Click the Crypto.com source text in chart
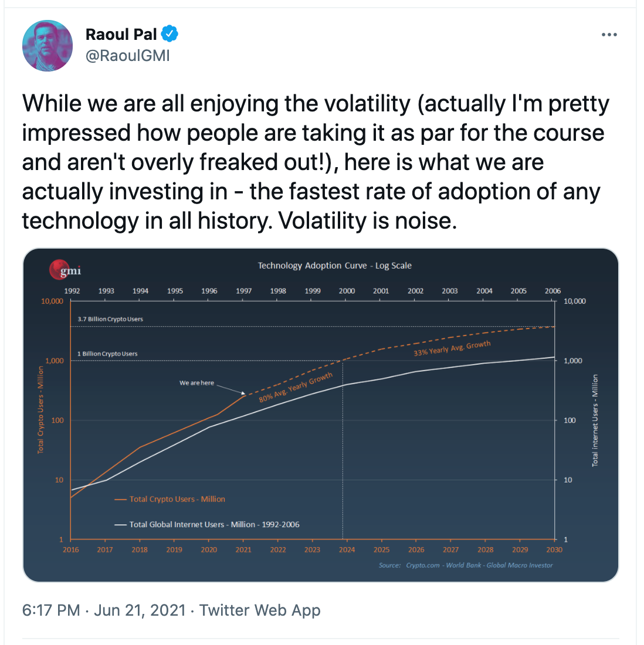 (422, 565)
